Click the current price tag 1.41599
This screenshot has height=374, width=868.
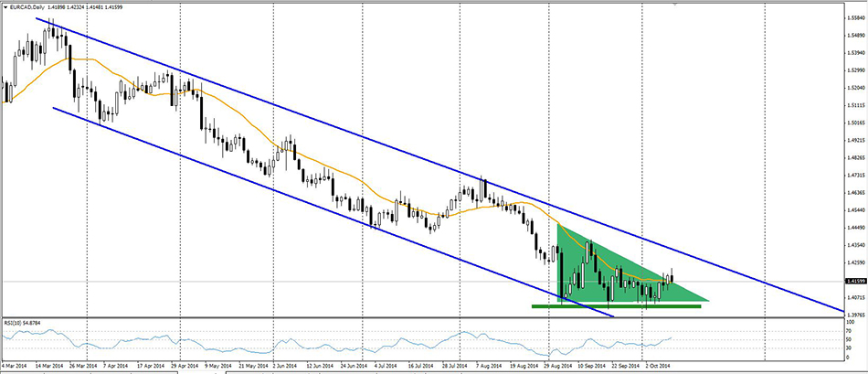pos(855,281)
